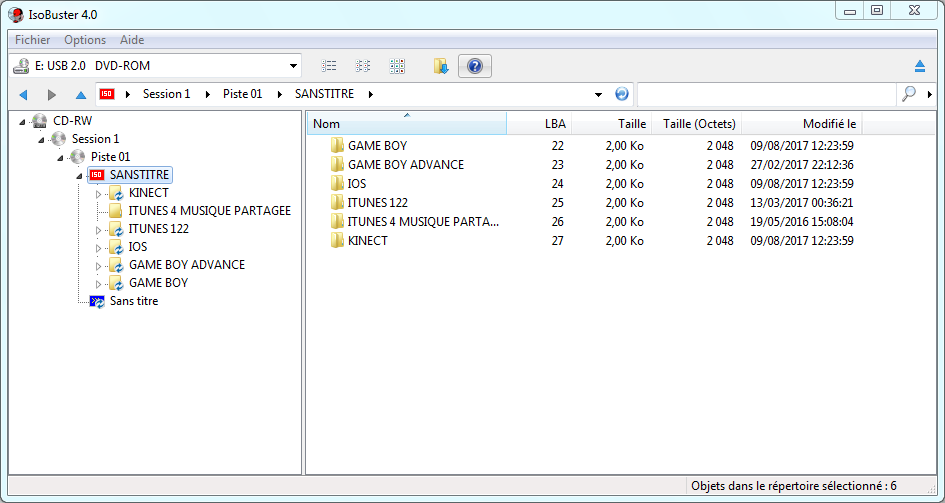Click the date 19/05/2016 15:08:04 cell
Screen dimensions: 945x503
(802, 222)
